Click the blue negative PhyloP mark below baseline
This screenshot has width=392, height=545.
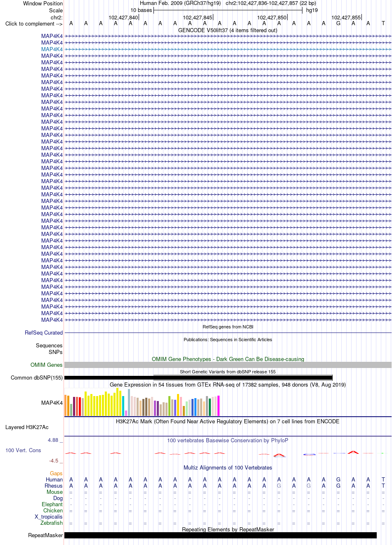tap(309, 454)
